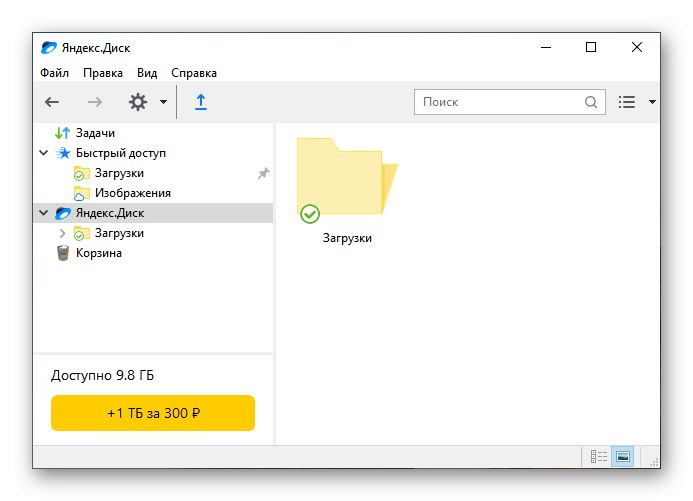Minimize the Яндекс.Диск window
The image size is (693, 501).
click(546, 47)
